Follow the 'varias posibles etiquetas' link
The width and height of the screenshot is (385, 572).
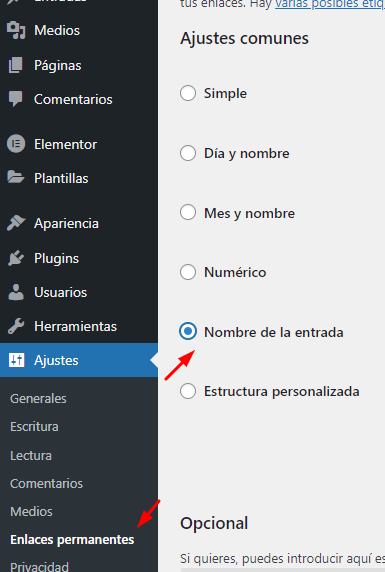(330, 4)
